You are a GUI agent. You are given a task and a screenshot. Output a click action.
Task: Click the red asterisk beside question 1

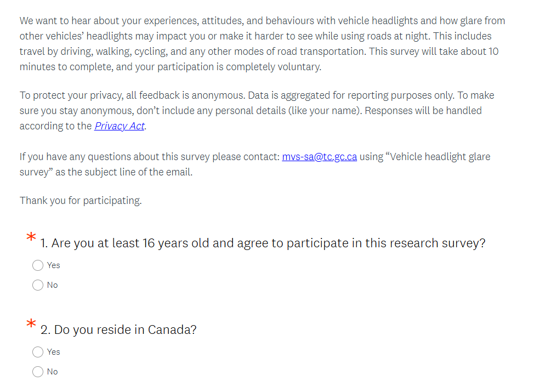tap(32, 237)
